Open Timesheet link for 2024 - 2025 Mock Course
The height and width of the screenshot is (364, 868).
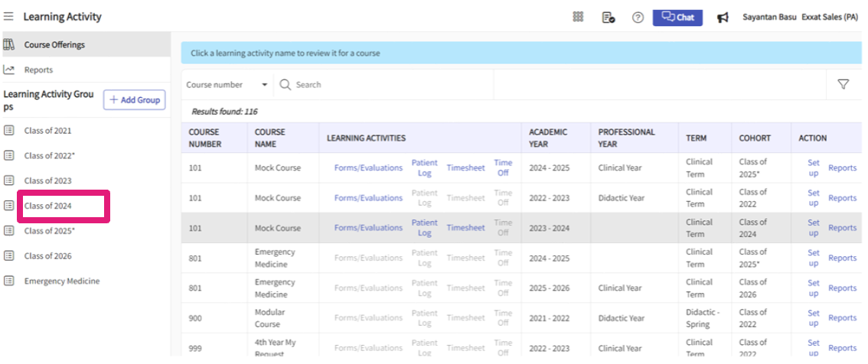coord(465,168)
